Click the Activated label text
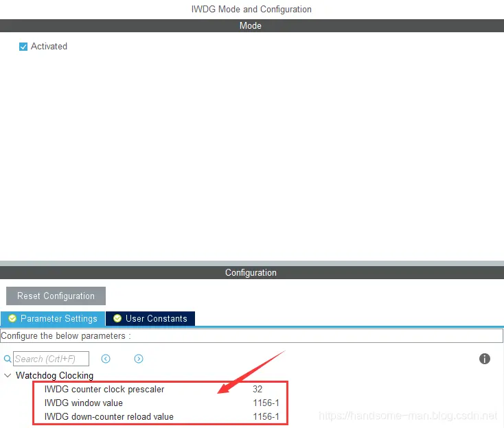Screen dimensions: 504x428 coord(49,47)
